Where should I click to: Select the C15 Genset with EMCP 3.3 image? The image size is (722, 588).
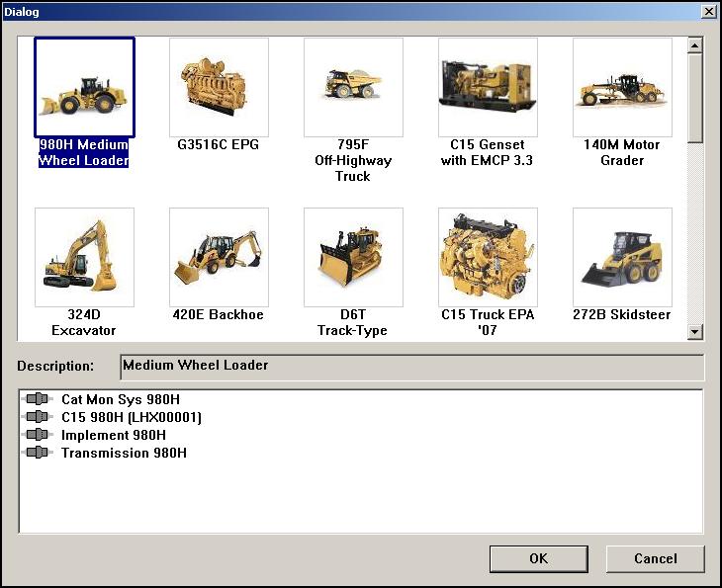click(488, 87)
